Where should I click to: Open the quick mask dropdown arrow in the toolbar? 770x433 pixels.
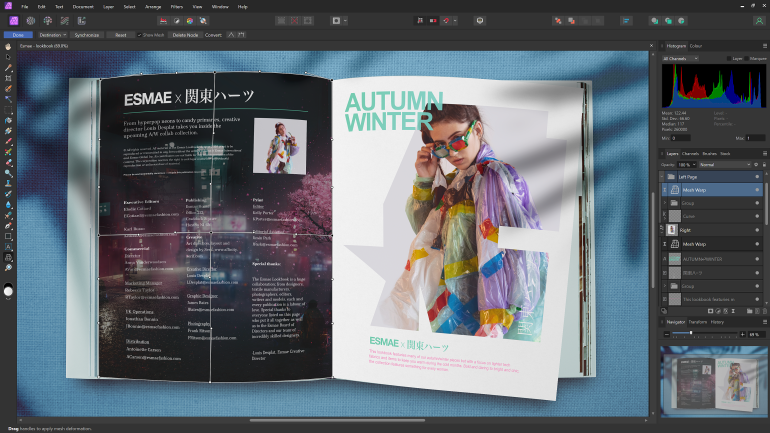[345, 21]
